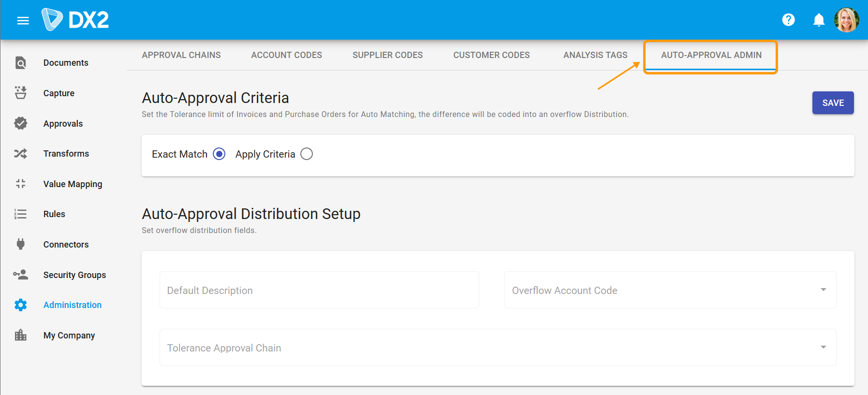Viewport: 868px width, 395px height.
Task: Open Value Mapping page
Action: click(73, 184)
